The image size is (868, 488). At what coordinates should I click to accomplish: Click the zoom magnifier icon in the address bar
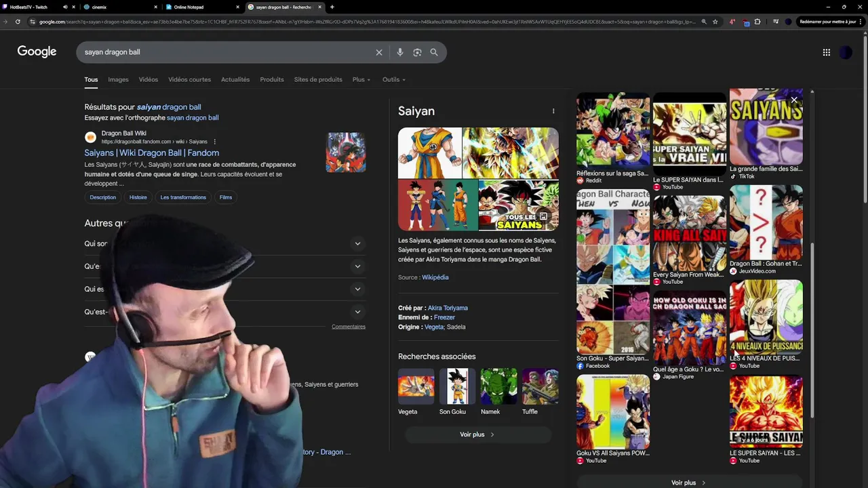[704, 22]
